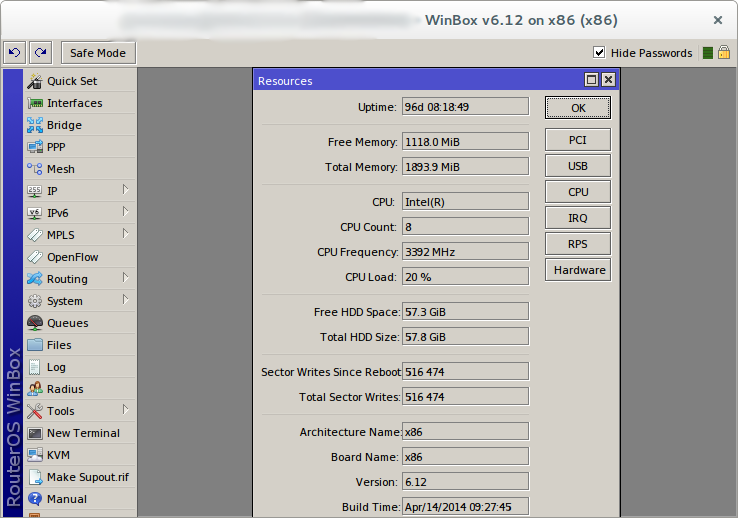Open the Log page icon
738x518 pixels.
pos(35,367)
